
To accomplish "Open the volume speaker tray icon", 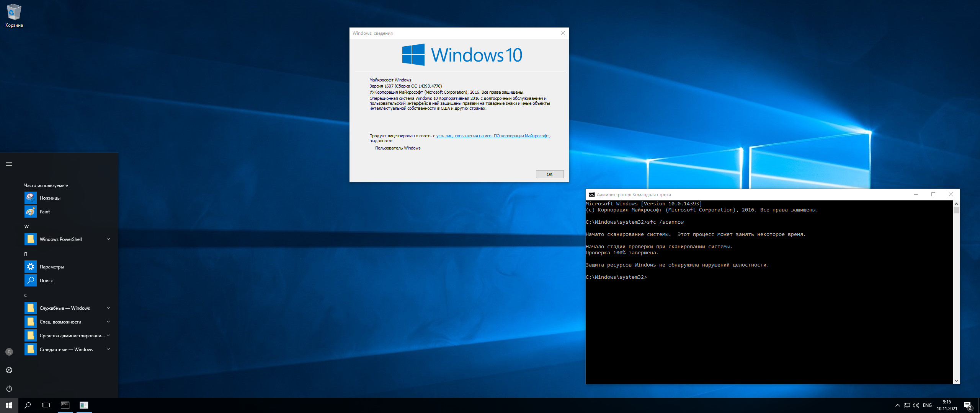I will point(916,405).
